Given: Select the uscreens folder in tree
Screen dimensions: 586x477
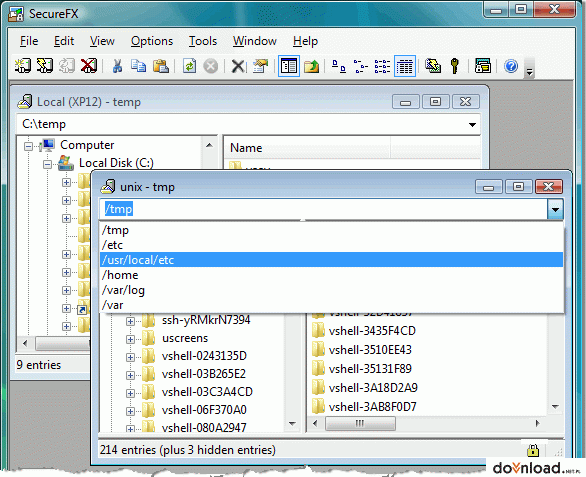Looking at the screenshot, I should click(185, 338).
